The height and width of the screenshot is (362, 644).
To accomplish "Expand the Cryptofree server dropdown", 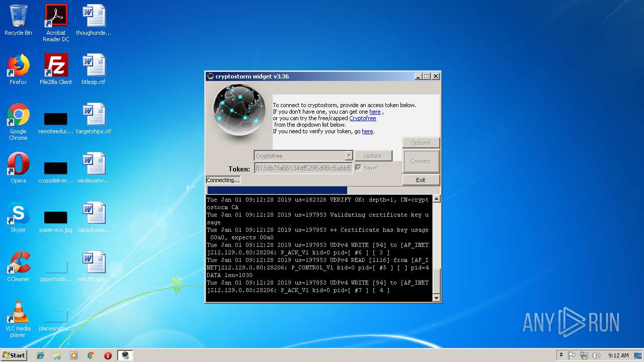I will pyautogui.click(x=349, y=156).
